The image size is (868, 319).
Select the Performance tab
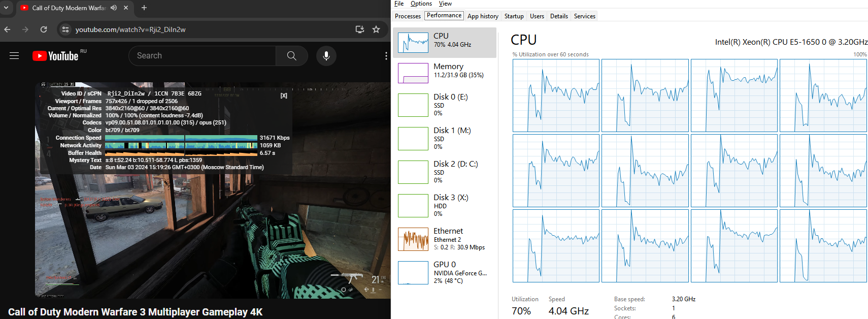point(444,16)
